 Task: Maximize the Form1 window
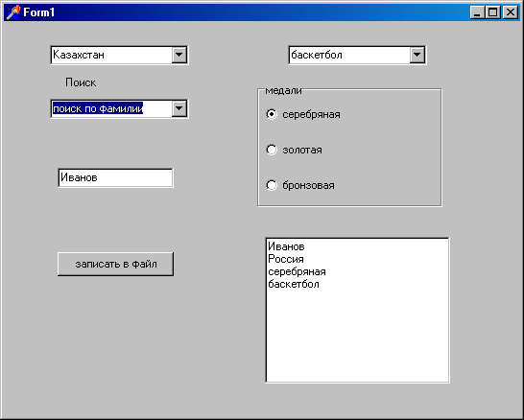493,12
